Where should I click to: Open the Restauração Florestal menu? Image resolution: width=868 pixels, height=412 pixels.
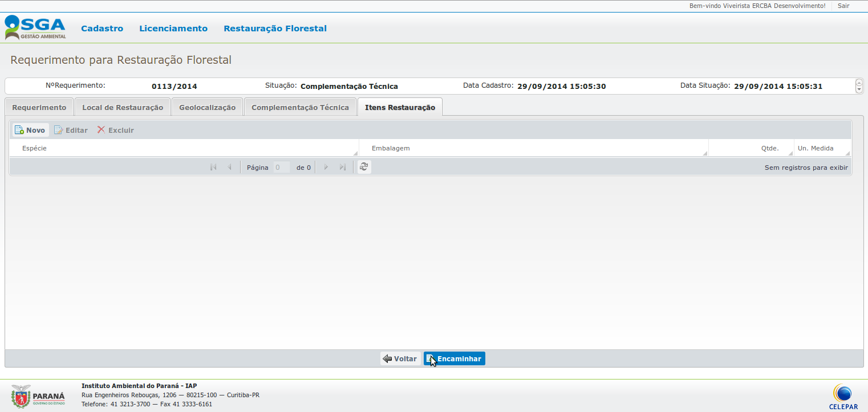click(x=275, y=28)
